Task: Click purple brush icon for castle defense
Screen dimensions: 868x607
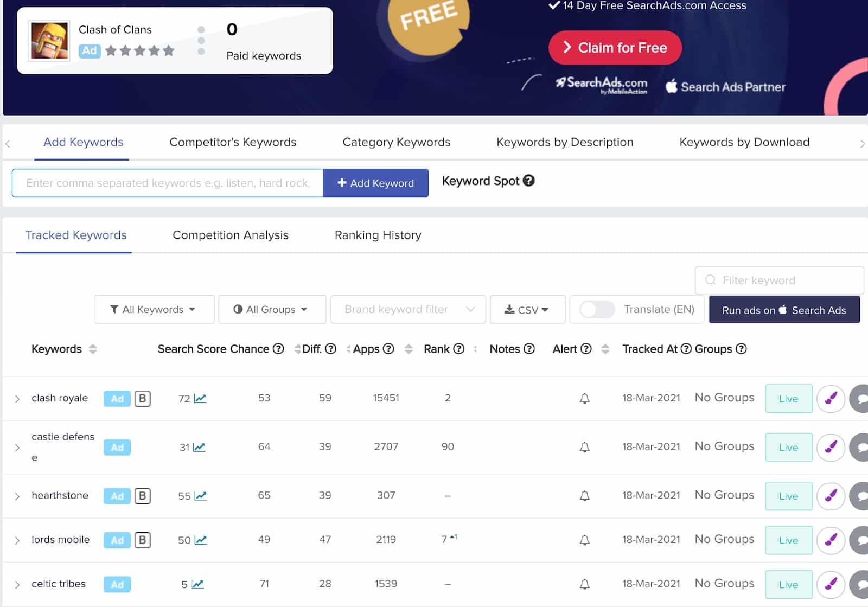Action: tap(831, 448)
